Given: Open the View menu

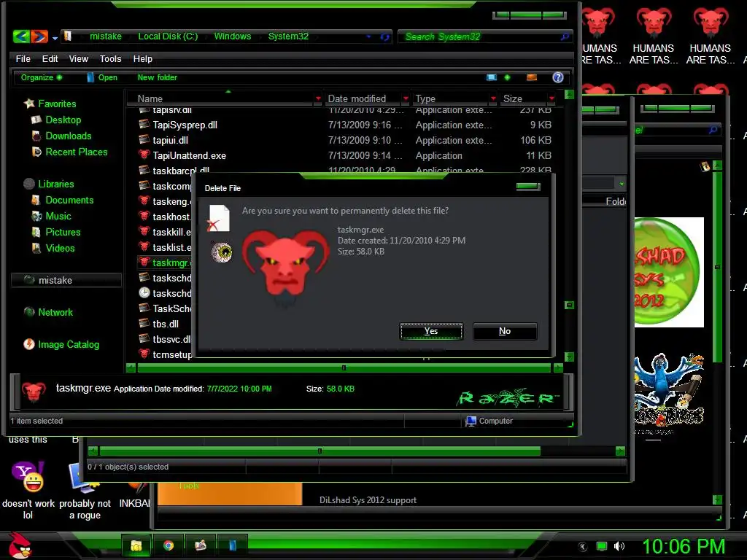Looking at the screenshot, I should click(78, 58).
